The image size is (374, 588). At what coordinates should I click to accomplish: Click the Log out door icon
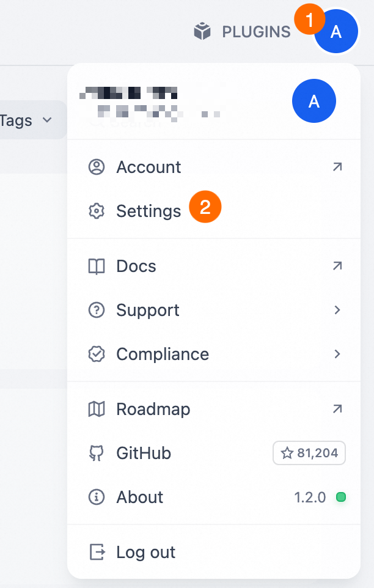(97, 552)
